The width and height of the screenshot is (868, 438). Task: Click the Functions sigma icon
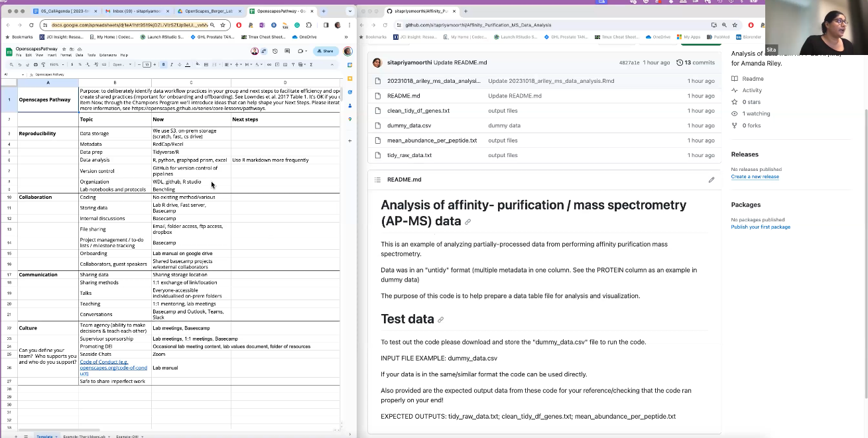(311, 65)
